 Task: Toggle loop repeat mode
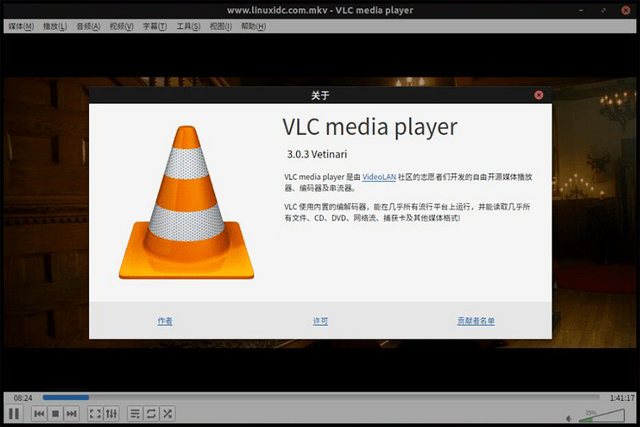coord(151,414)
